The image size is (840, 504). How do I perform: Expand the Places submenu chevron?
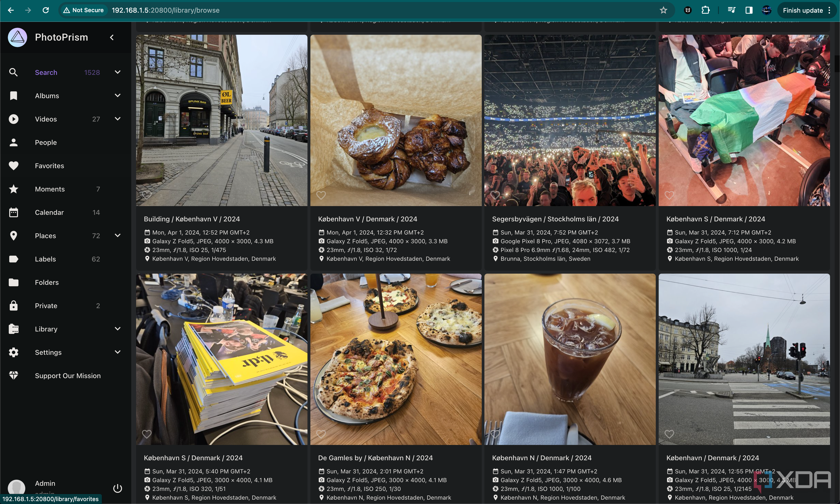[x=118, y=235]
